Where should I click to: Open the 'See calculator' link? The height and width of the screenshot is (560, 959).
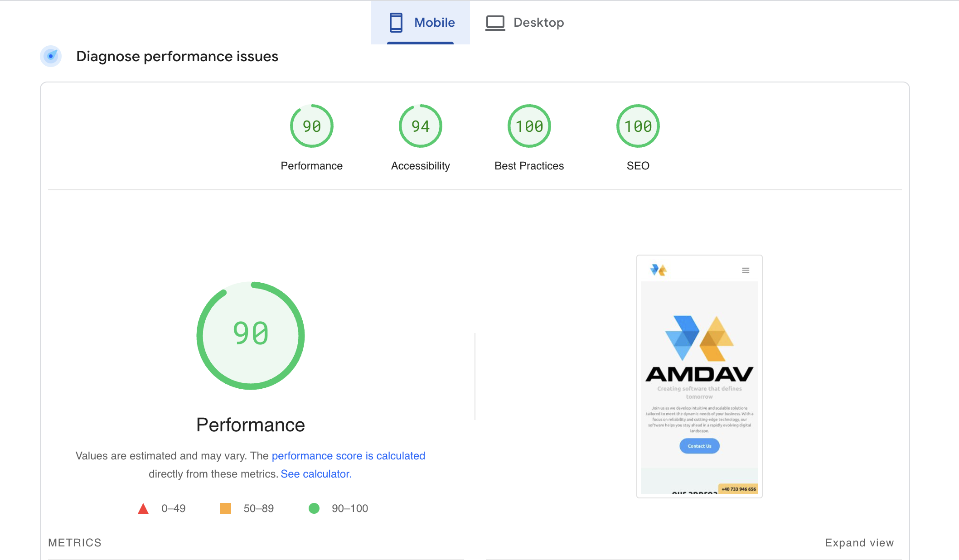point(316,474)
